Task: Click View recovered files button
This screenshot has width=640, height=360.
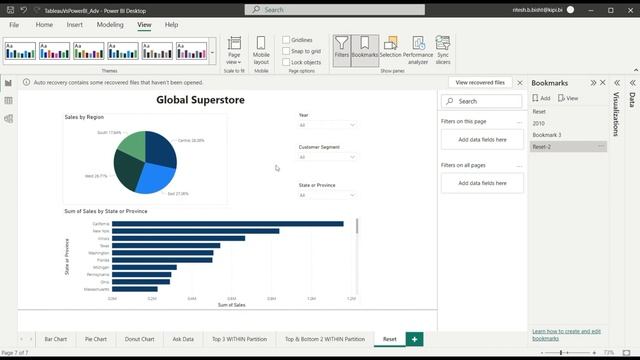Action: click(480, 82)
